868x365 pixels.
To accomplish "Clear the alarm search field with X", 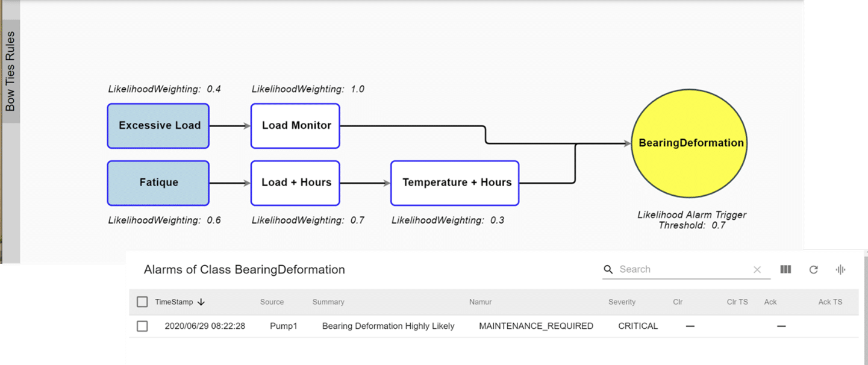I will (757, 270).
